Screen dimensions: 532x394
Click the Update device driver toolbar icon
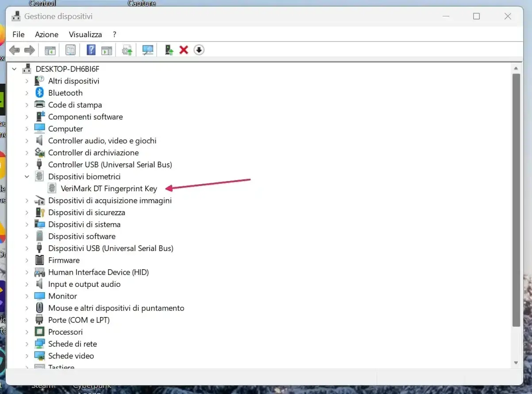point(127,50)
